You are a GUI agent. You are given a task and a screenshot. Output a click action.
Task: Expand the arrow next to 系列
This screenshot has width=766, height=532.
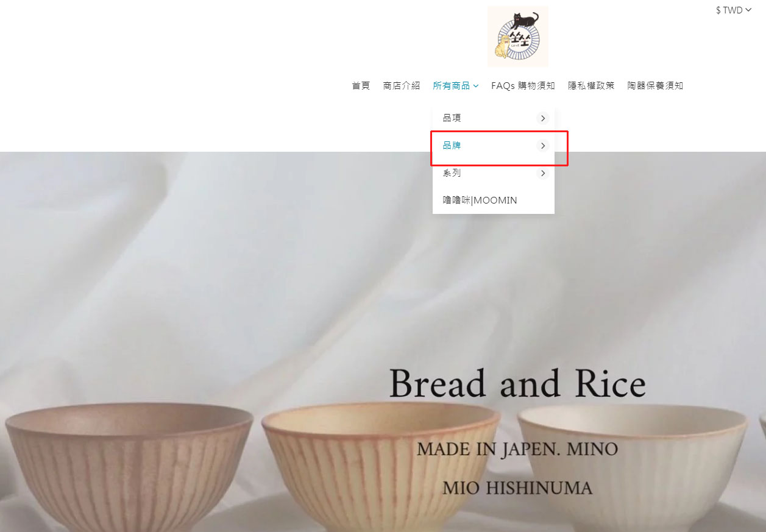(x=542, y=174)
